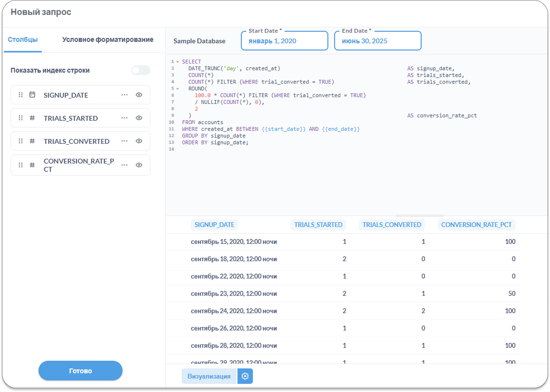This screenshot has width=550, height=392.
Task: Click the hash type icon beside TRIALS_STARTED
Action: (32, 118)
